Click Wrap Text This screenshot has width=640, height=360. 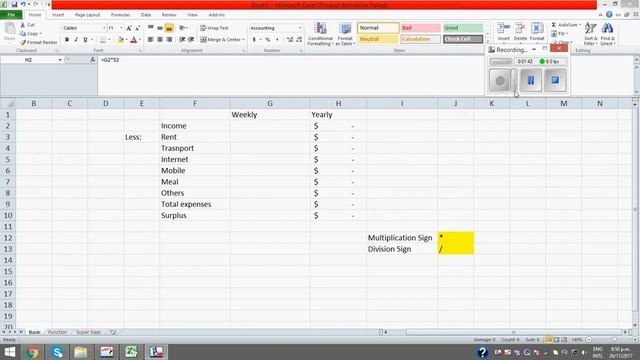(214, 28)
